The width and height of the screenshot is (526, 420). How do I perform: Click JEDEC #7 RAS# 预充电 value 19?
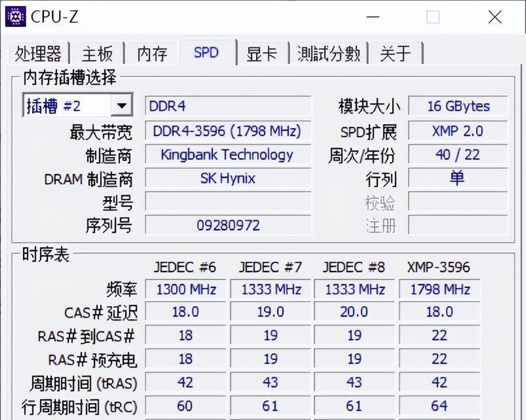[x=271, y=359]
